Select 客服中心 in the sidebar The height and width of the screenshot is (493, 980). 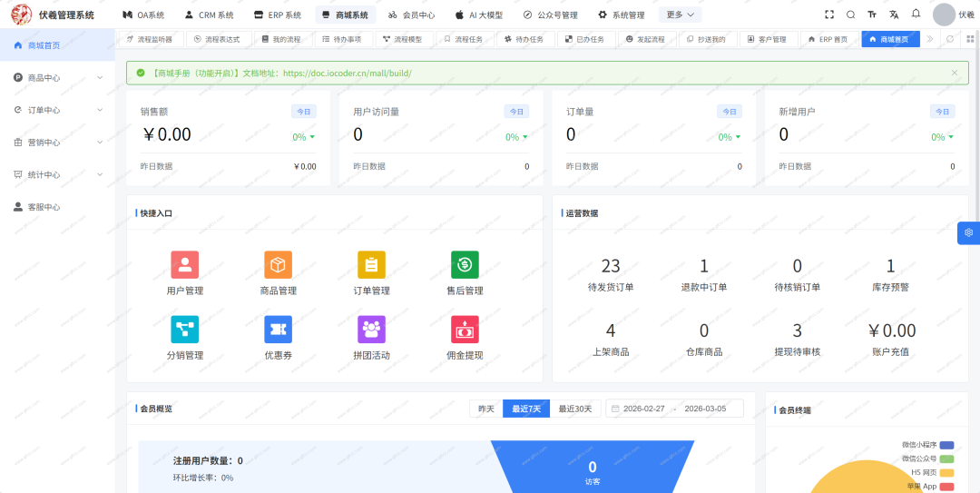57,207
